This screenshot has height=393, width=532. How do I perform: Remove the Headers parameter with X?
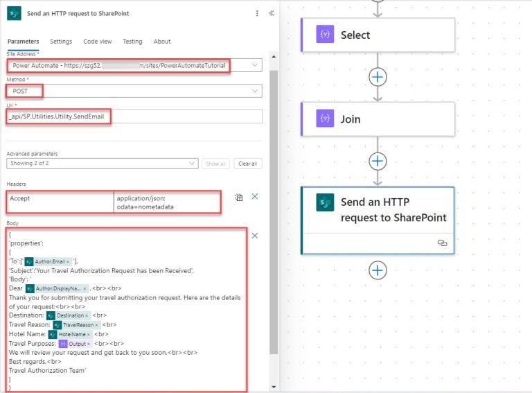[255, 197]
